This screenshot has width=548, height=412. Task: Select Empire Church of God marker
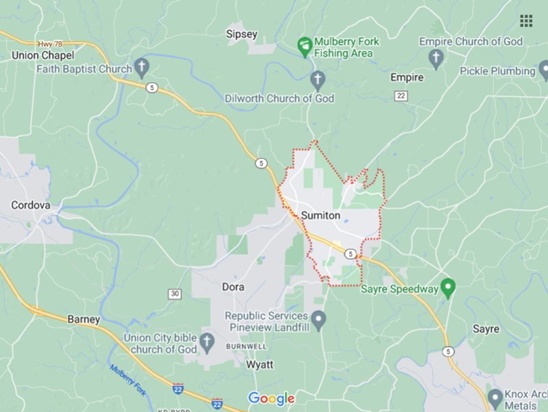tap(436, 59)
